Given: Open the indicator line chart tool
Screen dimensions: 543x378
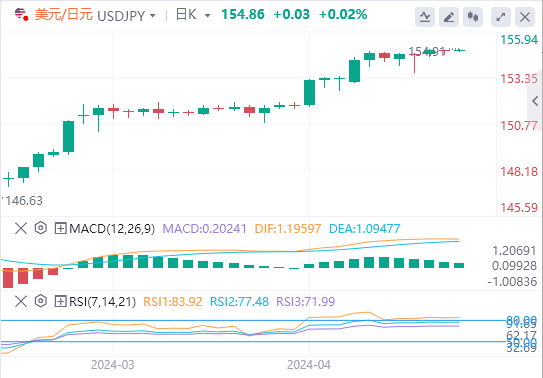Looking at the screenshot, I should pyautogui.click(x=425, y=17).
